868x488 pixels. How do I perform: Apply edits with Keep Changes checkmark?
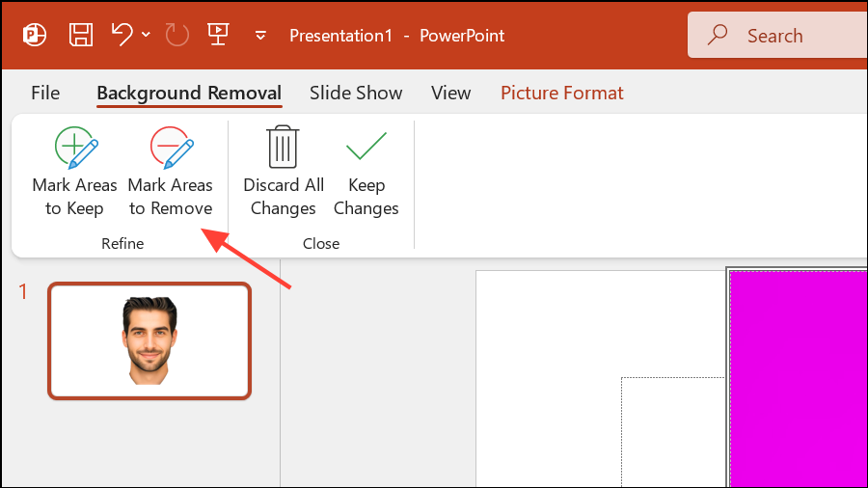pos(366,173)
